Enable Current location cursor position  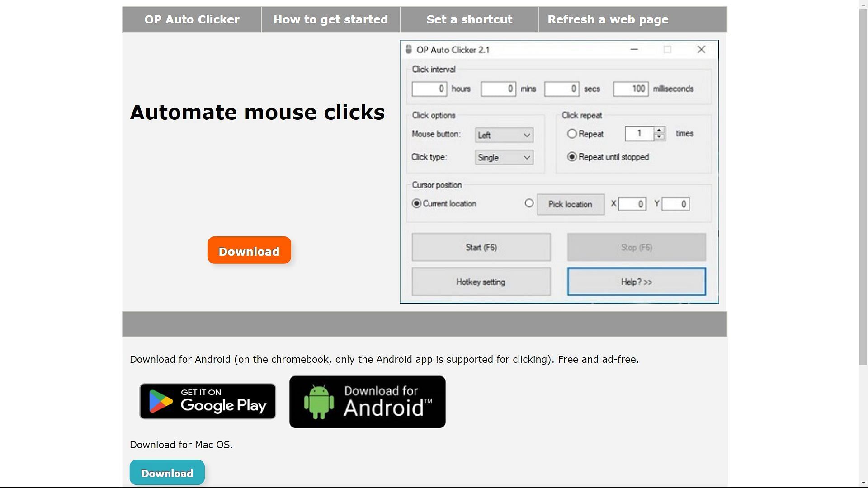[415, 203]
